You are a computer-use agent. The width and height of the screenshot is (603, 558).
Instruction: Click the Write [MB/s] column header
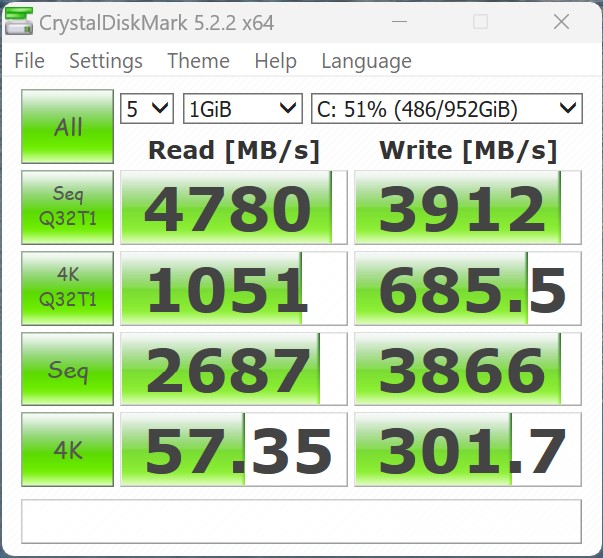468,150
